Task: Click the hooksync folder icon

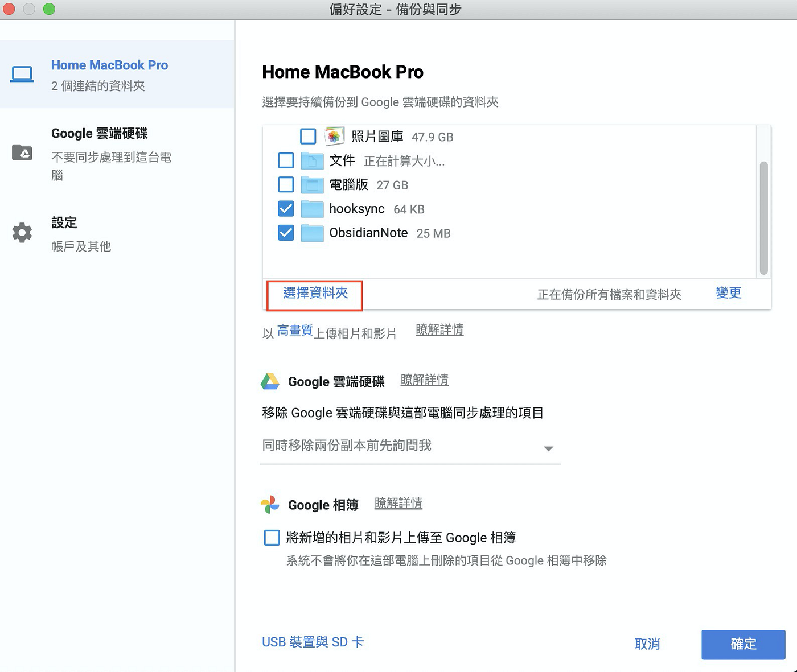Action: (312, 209)
